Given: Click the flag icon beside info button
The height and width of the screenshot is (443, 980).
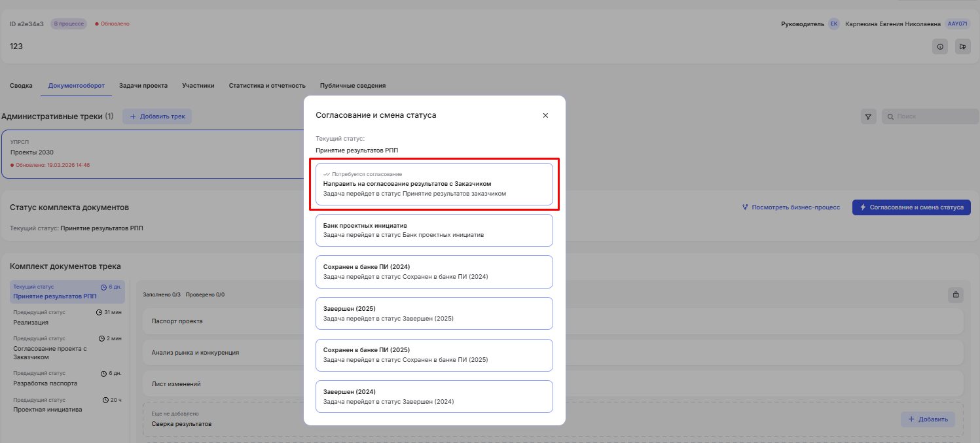Looking at the screenshot, I should pyautogui.click(x=962, y=46).
